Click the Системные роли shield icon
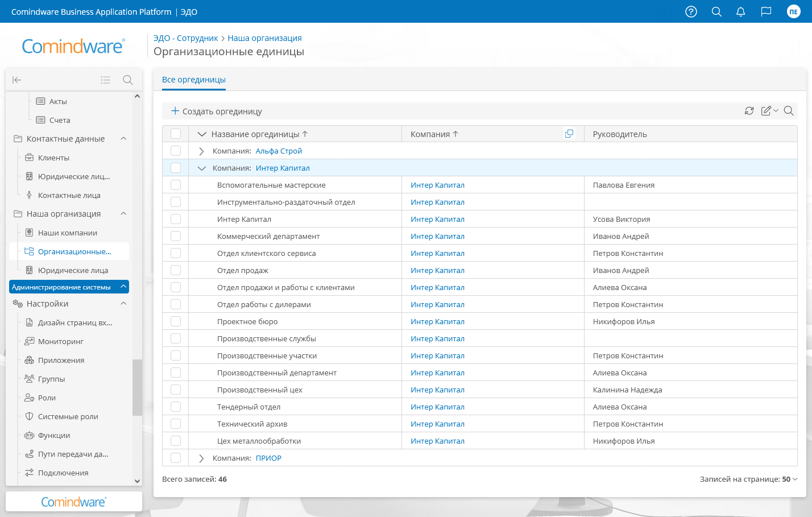 [x=29, y=416]
